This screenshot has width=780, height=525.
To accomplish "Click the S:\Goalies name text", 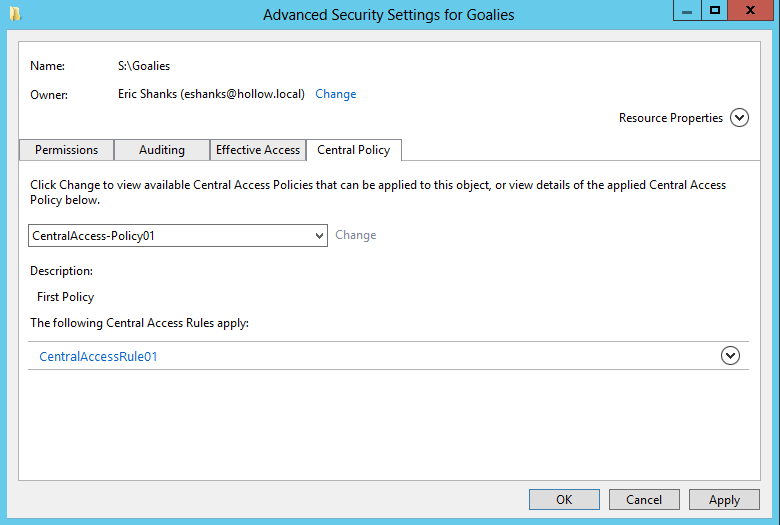I will point(144,66).
